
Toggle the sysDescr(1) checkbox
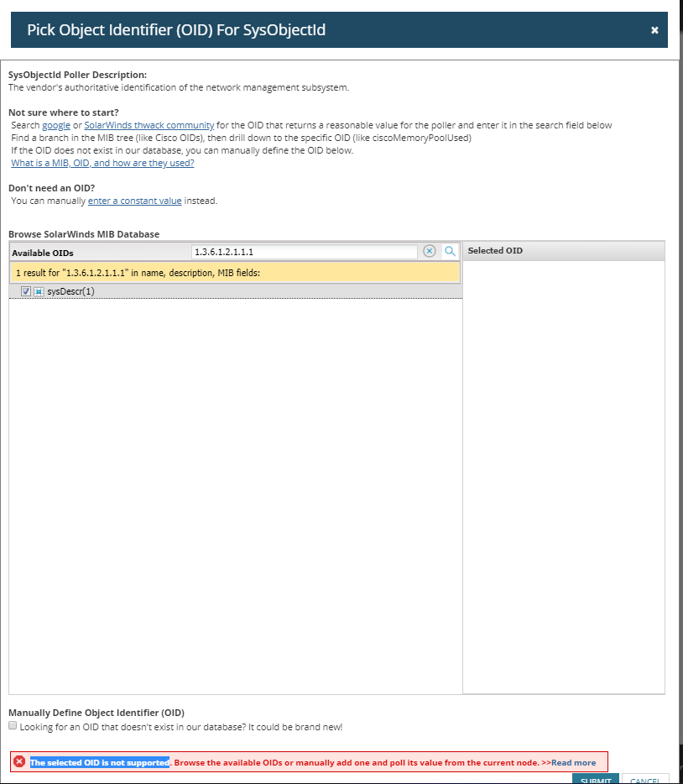(26, 291)
